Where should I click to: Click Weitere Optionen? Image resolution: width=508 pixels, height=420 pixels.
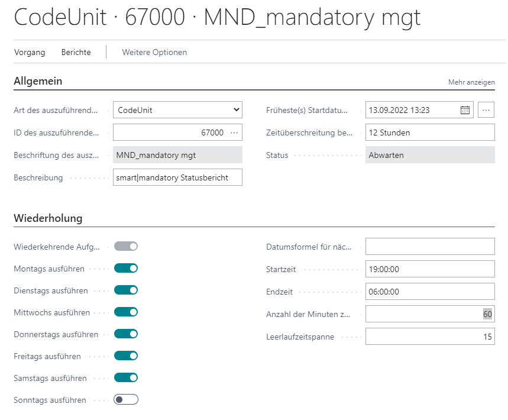coord(154,52)
